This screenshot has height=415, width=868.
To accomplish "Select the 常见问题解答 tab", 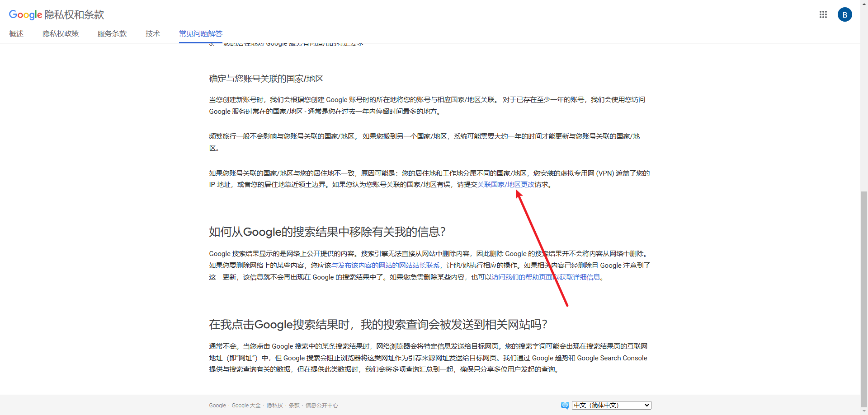I will point(201,34).
